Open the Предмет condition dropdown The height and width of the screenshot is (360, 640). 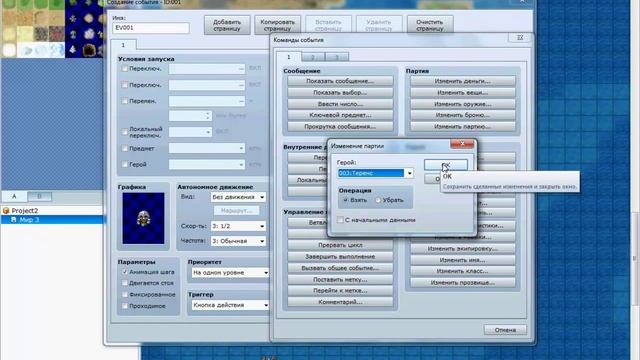pyautogui.click(x=207, y=148)
